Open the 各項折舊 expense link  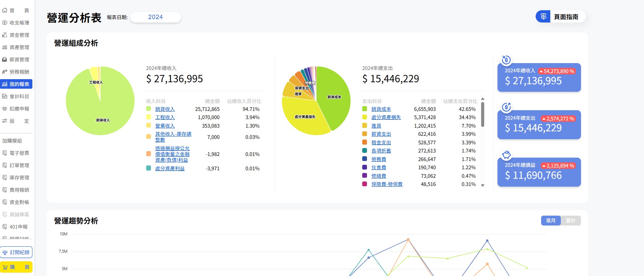click(381, 151)
